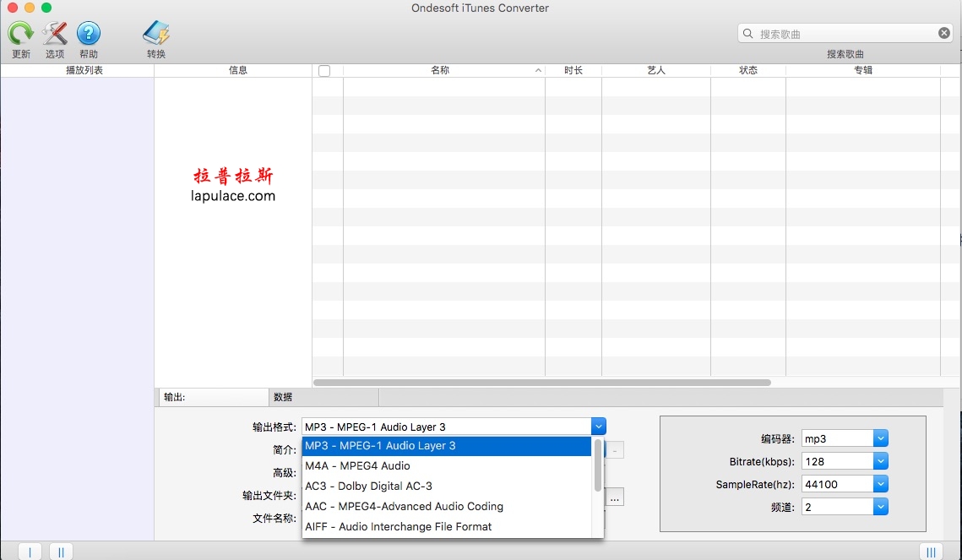Click the green Refresh (更新) icon
The width and height of the screenshot is (962, 560).
[20, 33]
